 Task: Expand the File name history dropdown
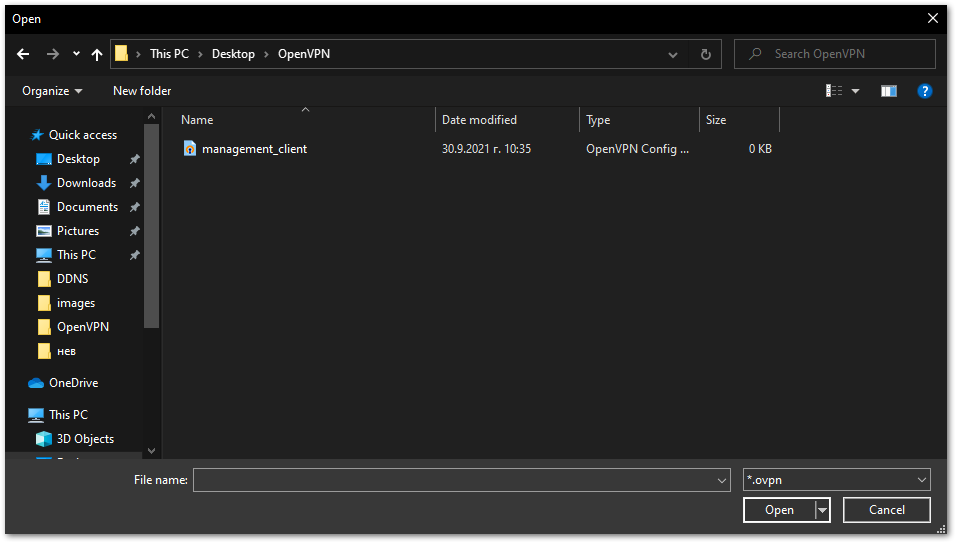(x=722, y=480)
